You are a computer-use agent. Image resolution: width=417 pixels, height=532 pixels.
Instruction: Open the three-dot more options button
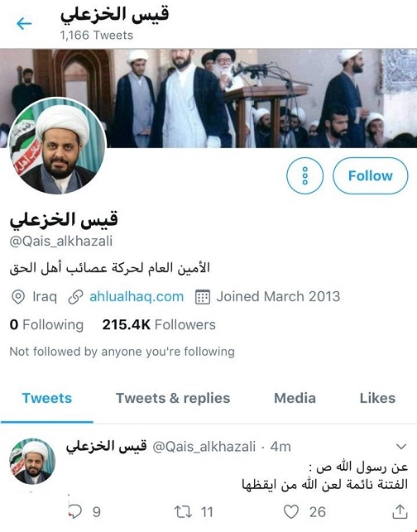(x=304, y=175)
